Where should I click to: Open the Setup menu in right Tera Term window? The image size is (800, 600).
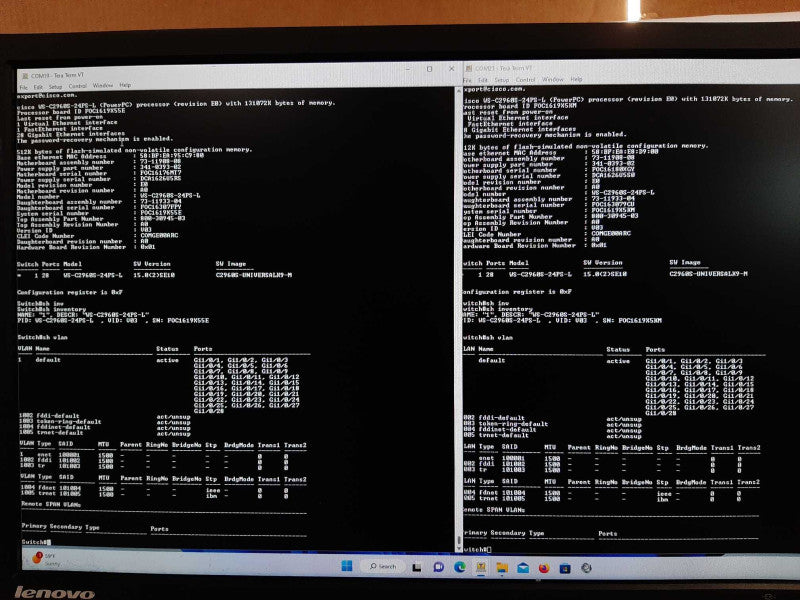tap(502, 80)
